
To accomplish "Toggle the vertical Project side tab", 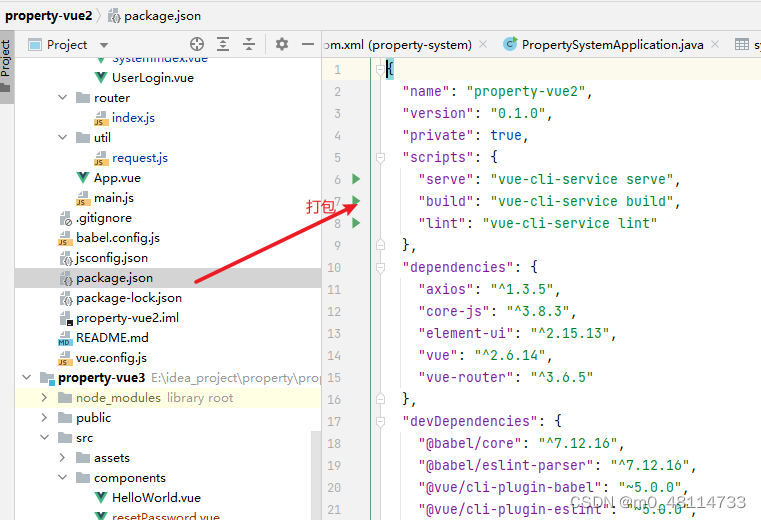I will 5,67.
